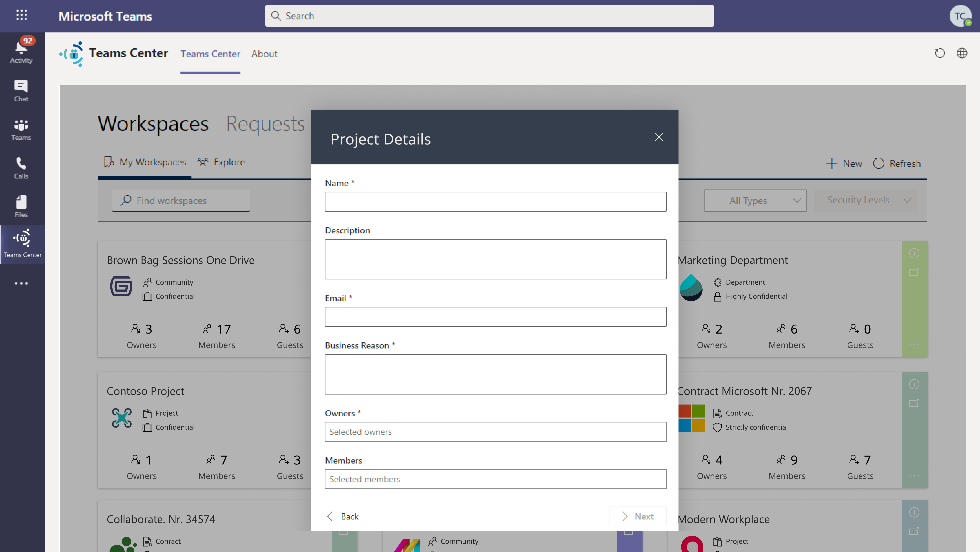Switch to the About tab
Image resolution: width=980 pixels, height=552 pixels.
tap(264, 54)
